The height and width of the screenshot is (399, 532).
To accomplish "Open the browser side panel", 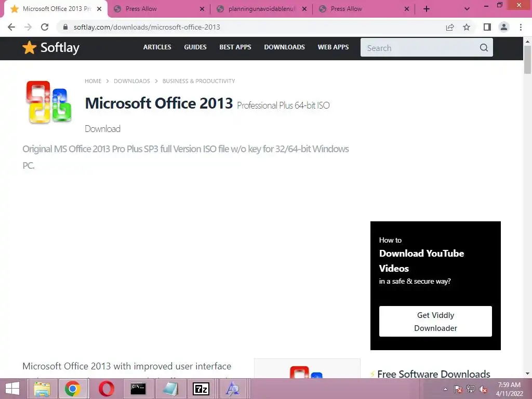I will [x=487, y=27].
